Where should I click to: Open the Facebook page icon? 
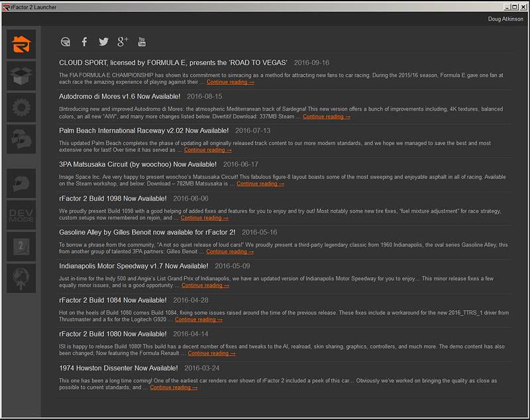pos(85,42)
